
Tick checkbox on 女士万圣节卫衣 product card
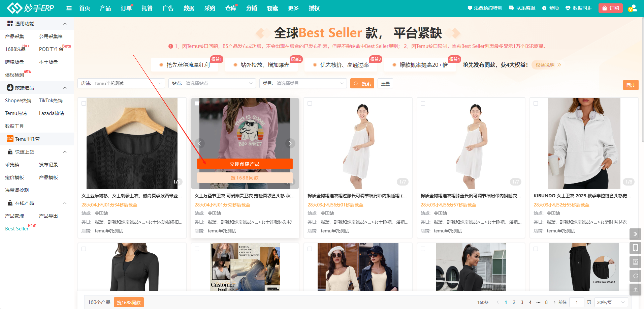[197, 104]
